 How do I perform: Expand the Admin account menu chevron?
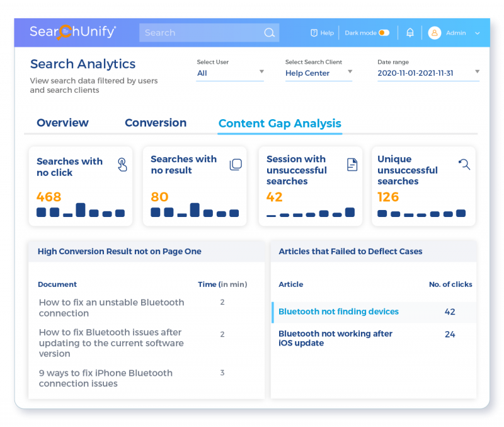point(478,33)
